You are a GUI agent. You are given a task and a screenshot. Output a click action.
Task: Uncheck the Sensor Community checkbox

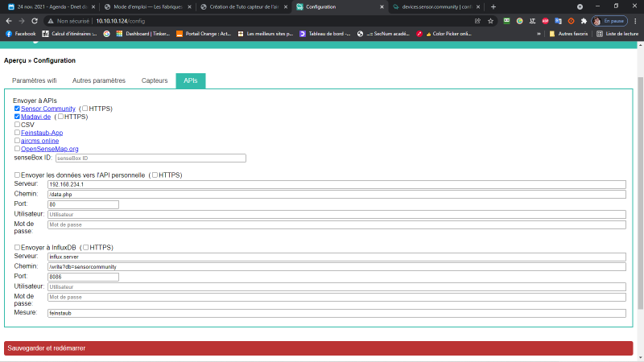tap(17, 109)
